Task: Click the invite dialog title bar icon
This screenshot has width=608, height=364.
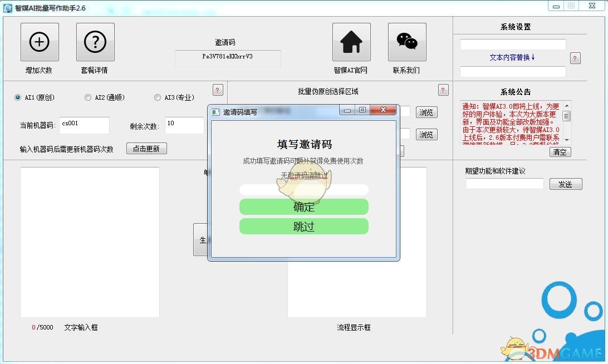Action: [x=216, y=112]
